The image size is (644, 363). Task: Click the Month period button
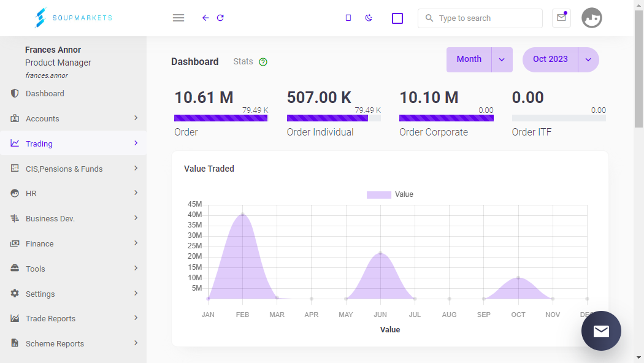469,59
